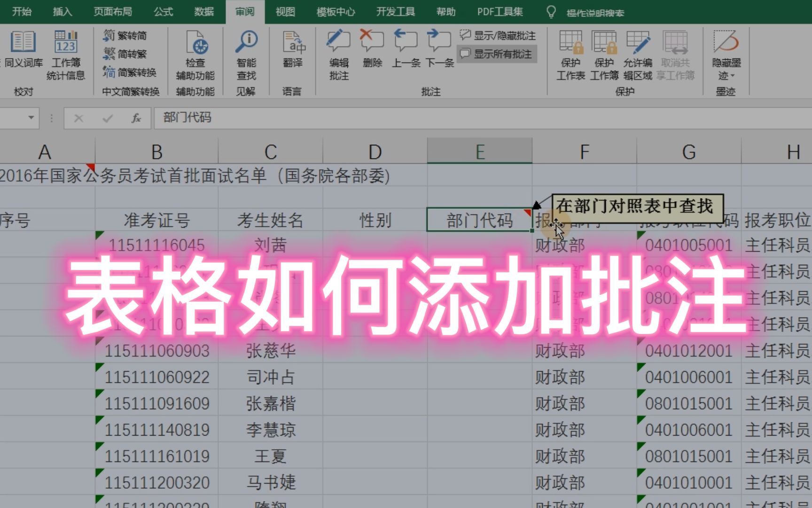Click the Insert Function fx button
This screenshot has height=508, width=812.
pyautogui.click(x=136, y=118)
